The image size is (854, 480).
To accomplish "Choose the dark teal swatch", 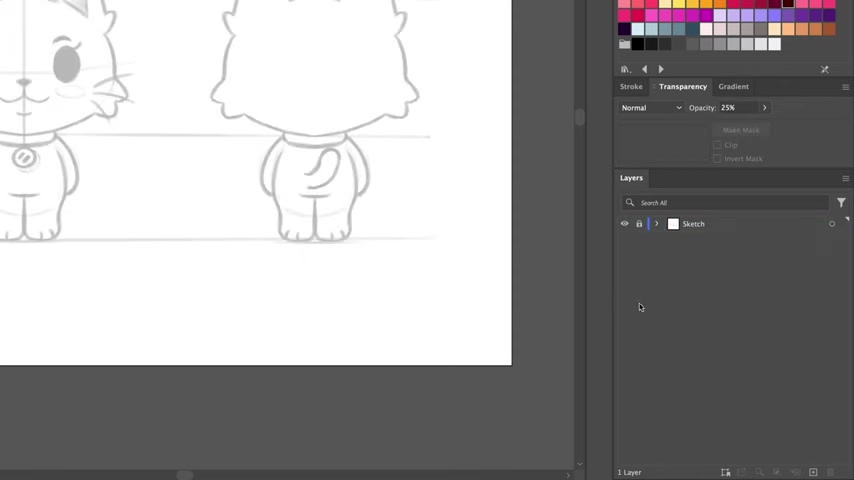I will tap(693, 29).
